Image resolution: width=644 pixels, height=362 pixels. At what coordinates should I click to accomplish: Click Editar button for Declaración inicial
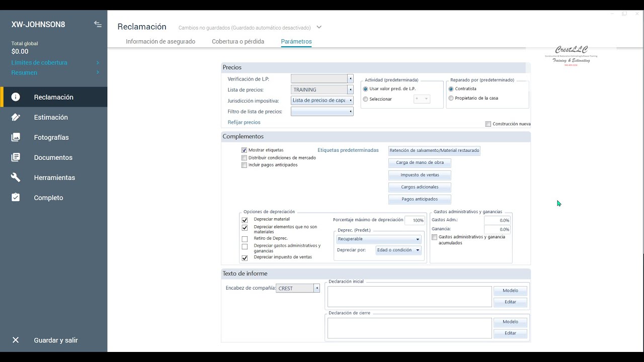click(x=510, y=302)
